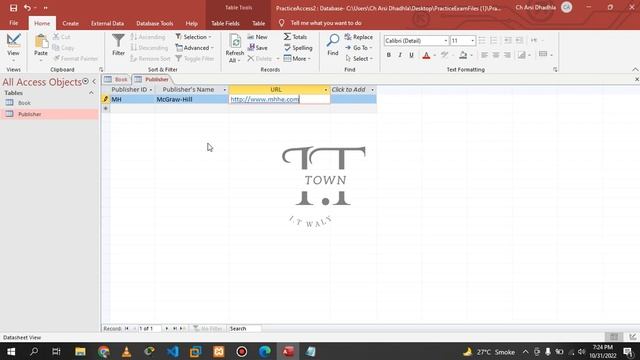Create a New record
The image size is (640, 360).
click(258, 37)
